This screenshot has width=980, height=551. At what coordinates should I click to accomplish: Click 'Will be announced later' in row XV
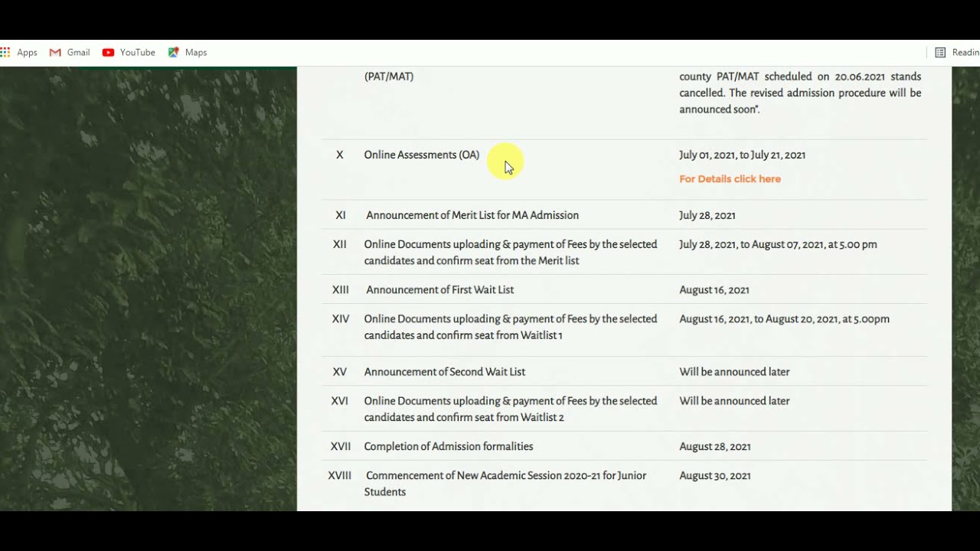click(x=734, y=372)
